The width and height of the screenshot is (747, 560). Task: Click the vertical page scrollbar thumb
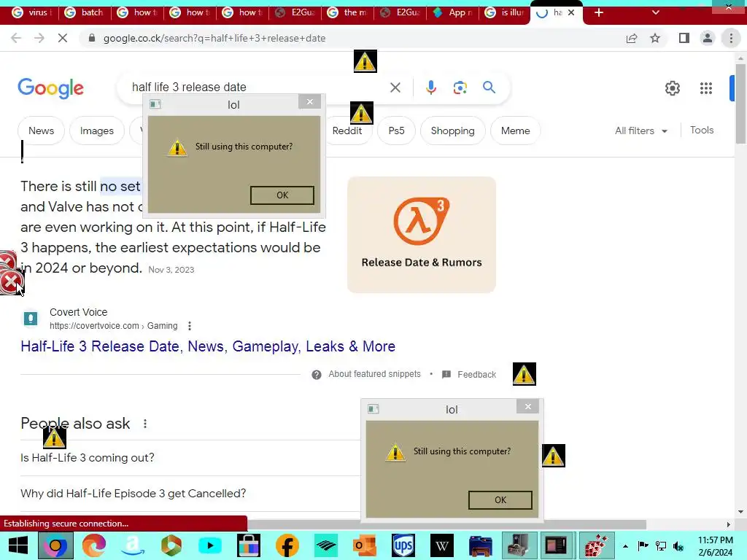pos(740,102)
